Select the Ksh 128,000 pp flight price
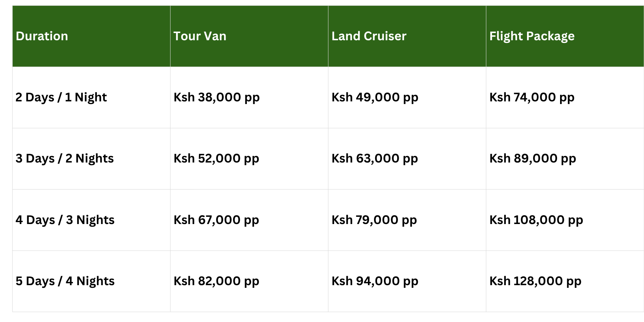 [x=535, y=281]
